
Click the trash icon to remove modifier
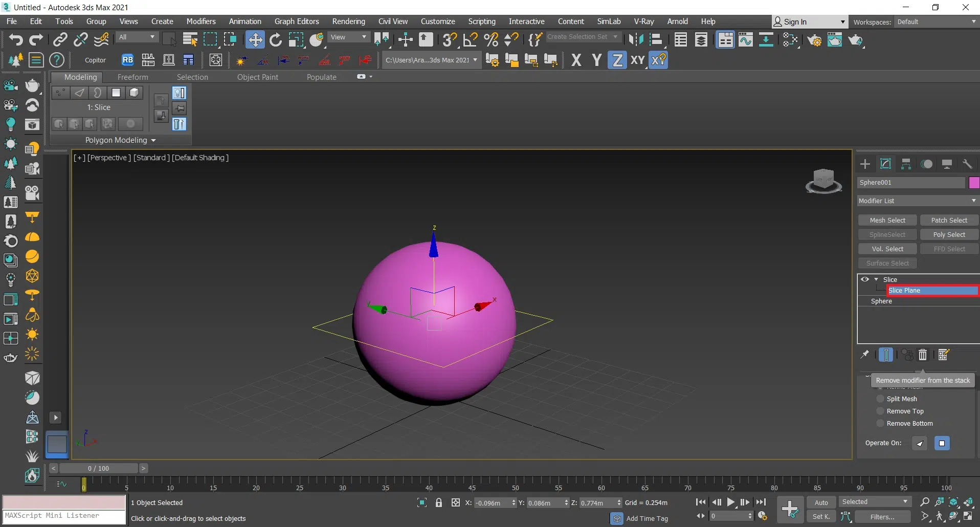click(x=923, y=355)
